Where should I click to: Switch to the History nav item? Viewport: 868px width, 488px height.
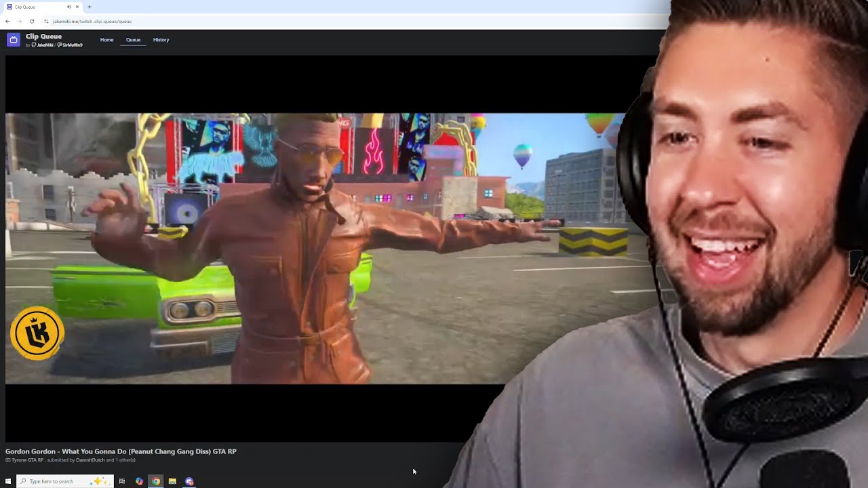161,40
